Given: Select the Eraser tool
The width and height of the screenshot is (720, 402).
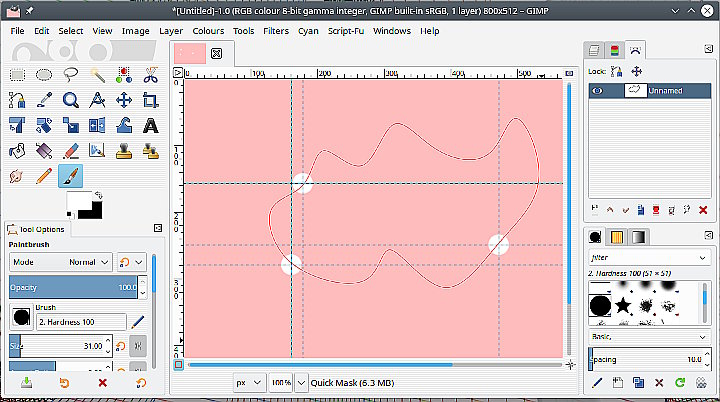Looking at the screenshot, I should [x=71, y=151].
